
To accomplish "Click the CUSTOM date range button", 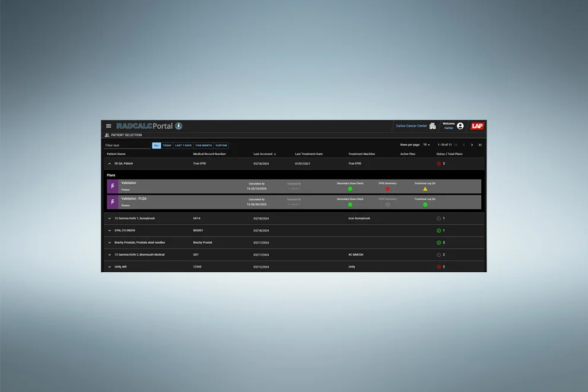I will coord(221,145).
